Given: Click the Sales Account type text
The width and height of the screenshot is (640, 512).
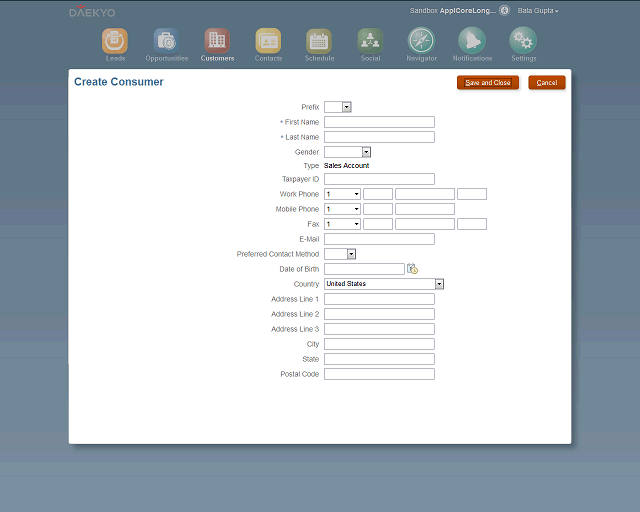Looking at the screenshot, I should [347, 165].
